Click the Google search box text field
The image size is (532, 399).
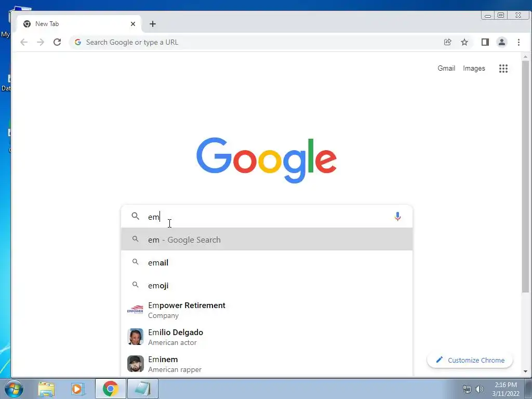[x=267, y=217]
